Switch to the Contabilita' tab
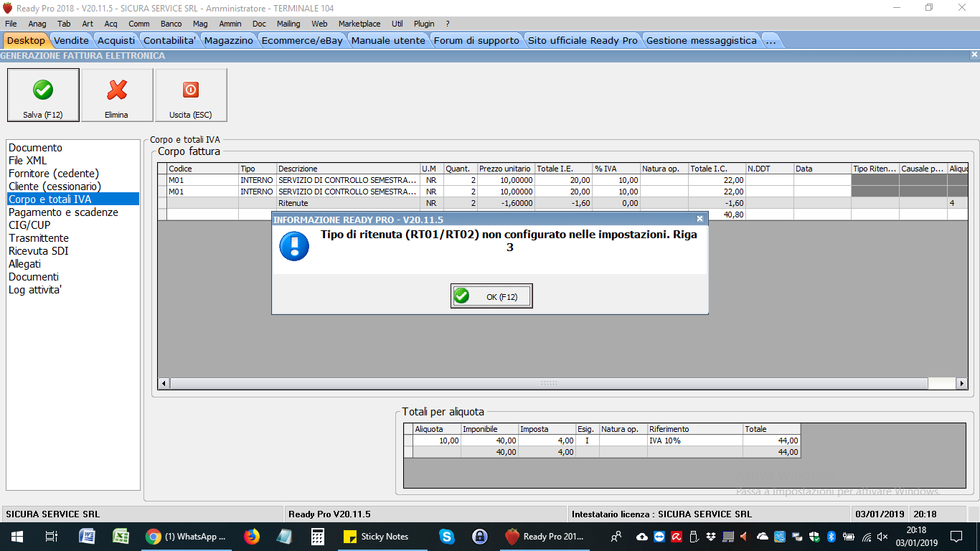The width and height of the screenshot is (980, 551). [170, 41]
